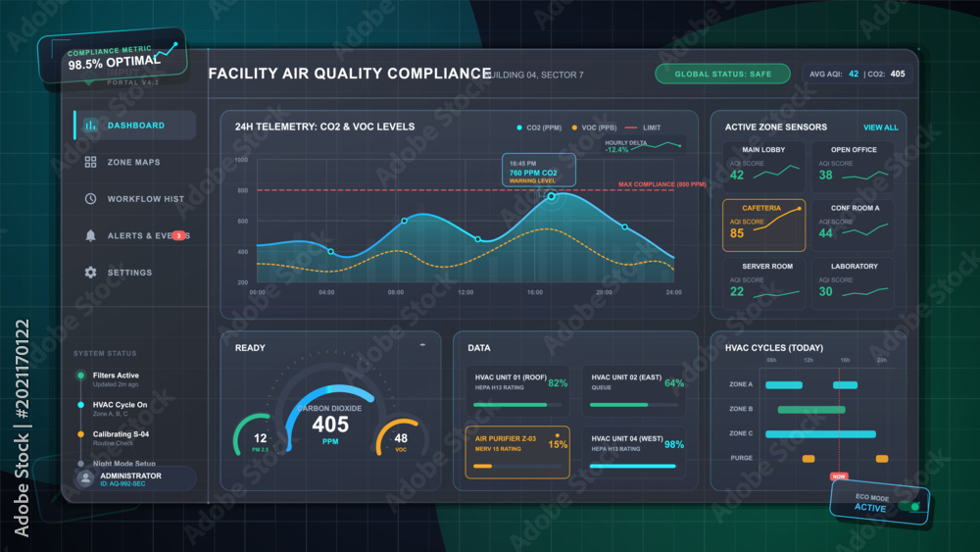980x552 pixels.
Task: Toggle VOC (PPB) series in legend
Action: click(x=594, y=127)
